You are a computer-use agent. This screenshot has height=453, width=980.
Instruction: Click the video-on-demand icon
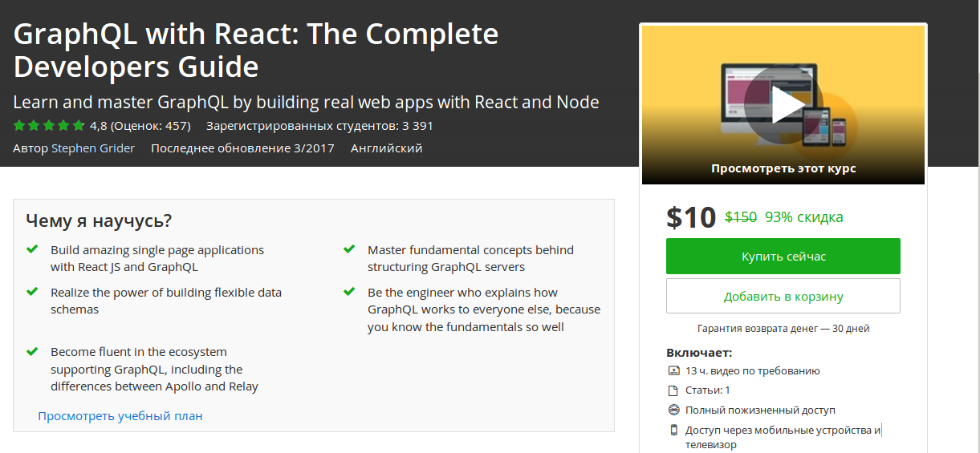pyautogui.click(x=673, y=370)
